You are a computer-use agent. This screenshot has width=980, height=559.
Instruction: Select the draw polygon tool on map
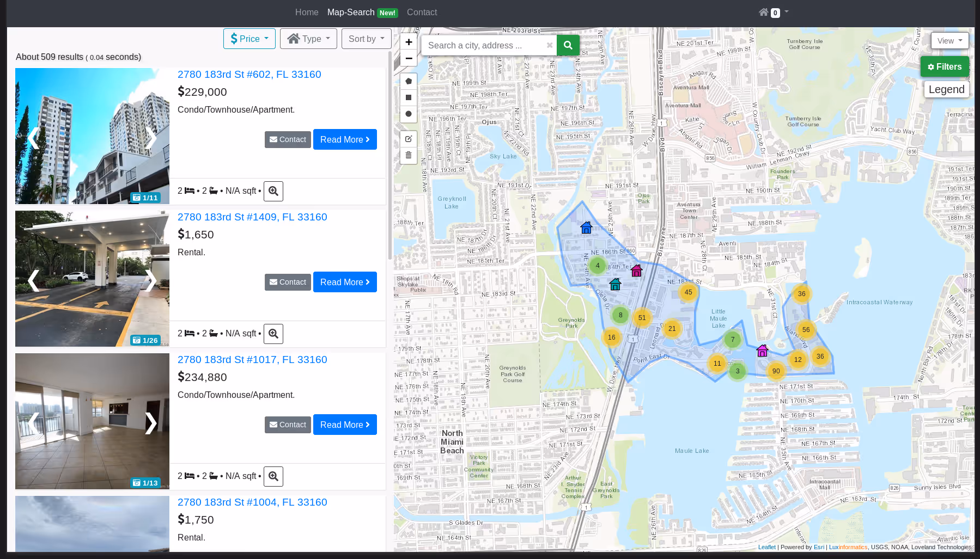point(409,81)
